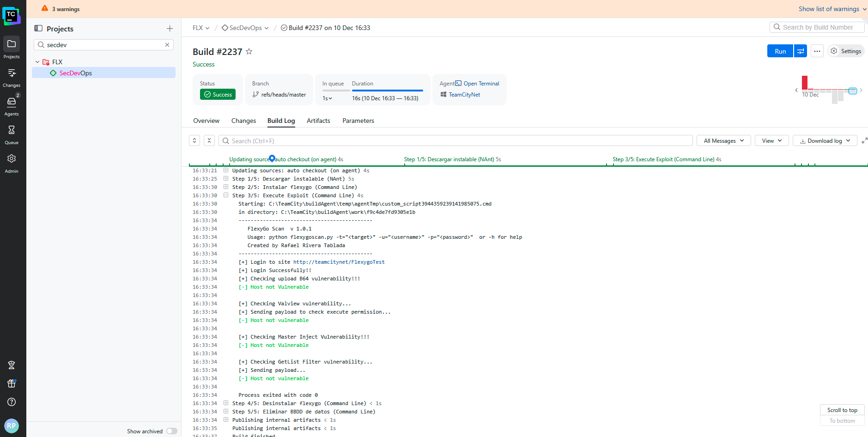868x437 pixels.
Task: Open the teamcitynet/FlexygoTest URL
Action: [x=339, y=262]
